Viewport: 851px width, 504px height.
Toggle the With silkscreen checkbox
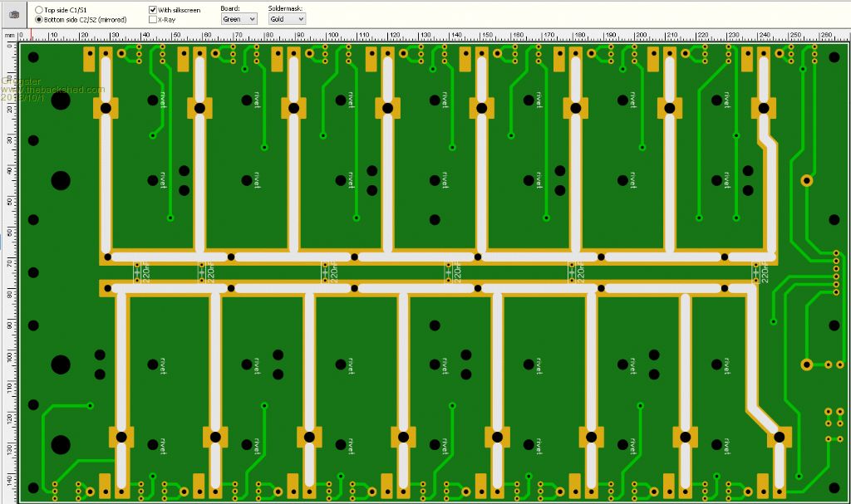click(153, 10)
